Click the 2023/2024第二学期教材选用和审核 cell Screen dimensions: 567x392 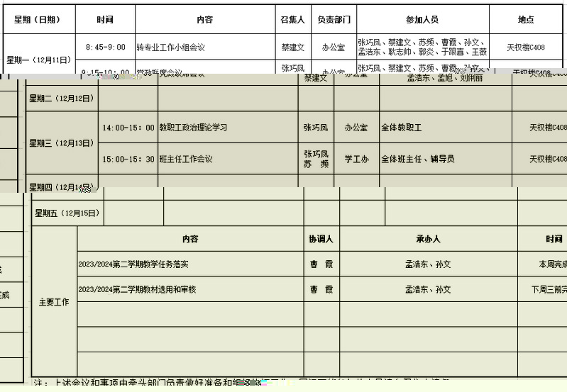click(x=190, y=289)
